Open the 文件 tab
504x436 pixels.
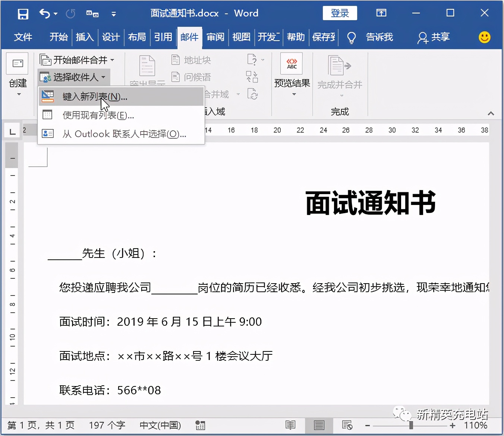[23, 37]
